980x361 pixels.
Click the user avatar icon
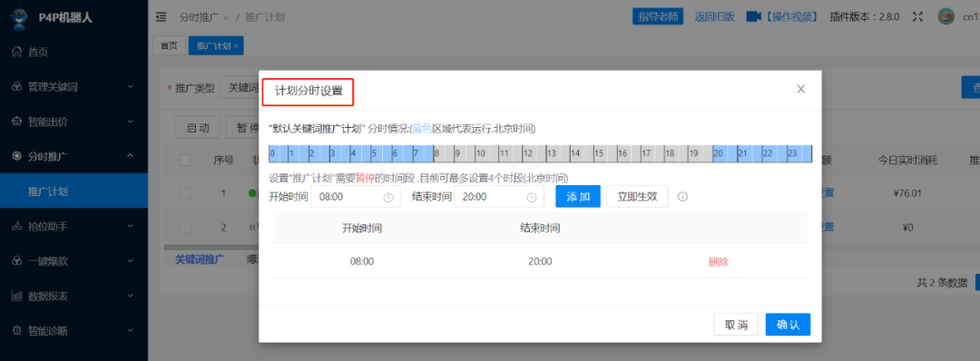pos(946,17)
